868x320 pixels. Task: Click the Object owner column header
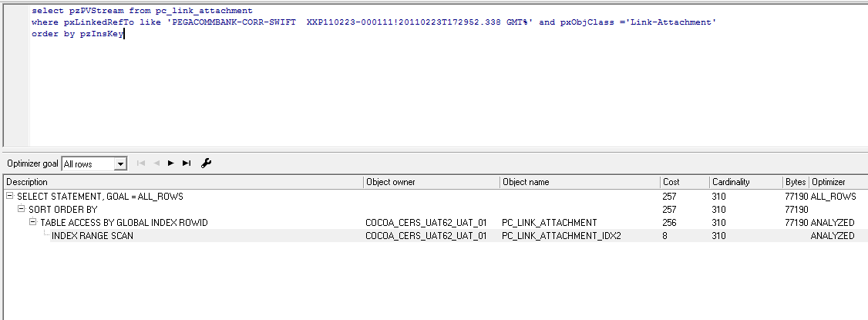click(x=432, y=182)
